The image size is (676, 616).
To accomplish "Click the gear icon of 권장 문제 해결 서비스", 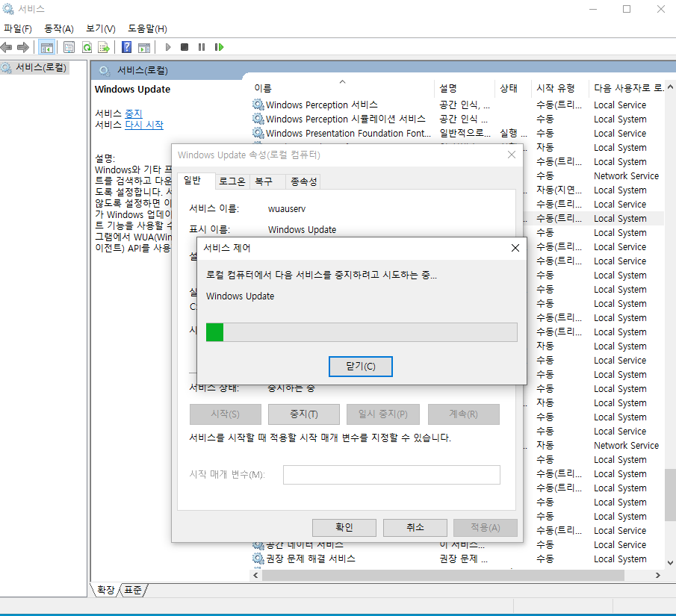I will click(x=258, y=559).
